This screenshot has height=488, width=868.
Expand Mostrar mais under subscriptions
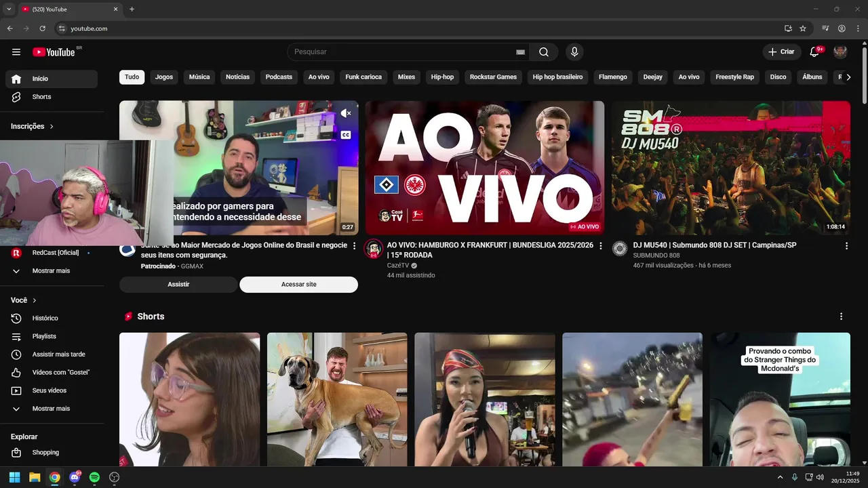52,270
